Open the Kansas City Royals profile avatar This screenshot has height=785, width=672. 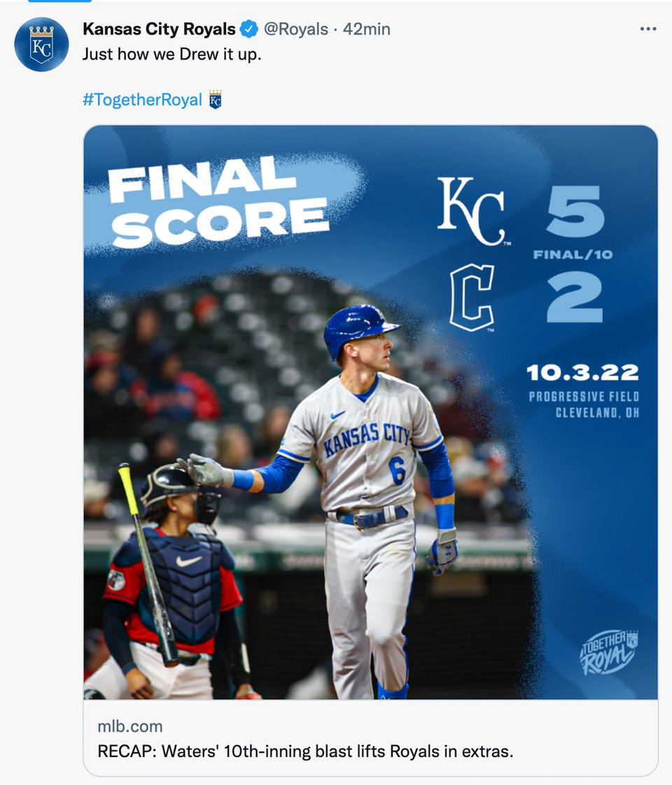pos(41,45)
